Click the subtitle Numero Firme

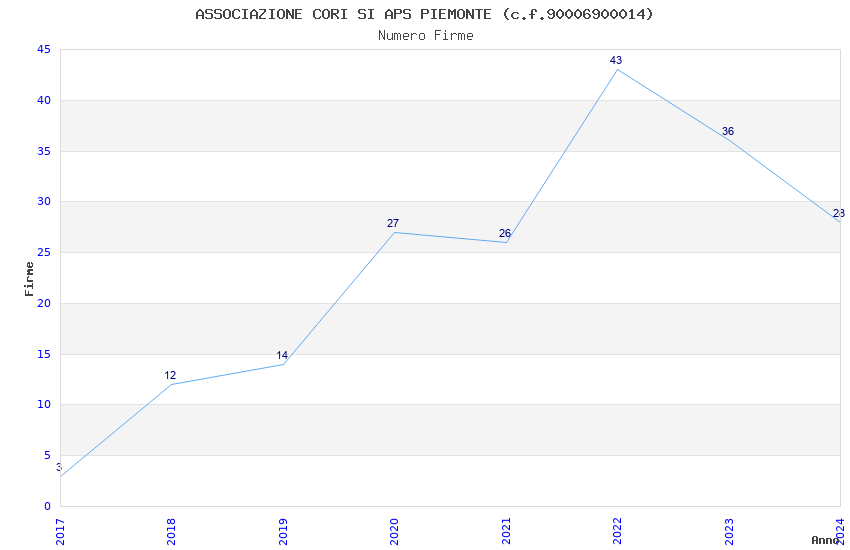coord(426,36)
